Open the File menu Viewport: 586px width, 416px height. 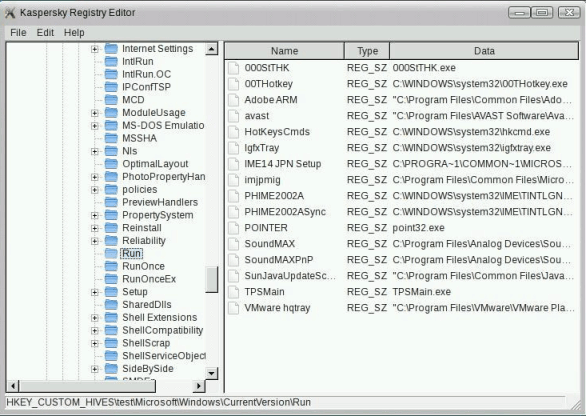(x=18, y=33)
